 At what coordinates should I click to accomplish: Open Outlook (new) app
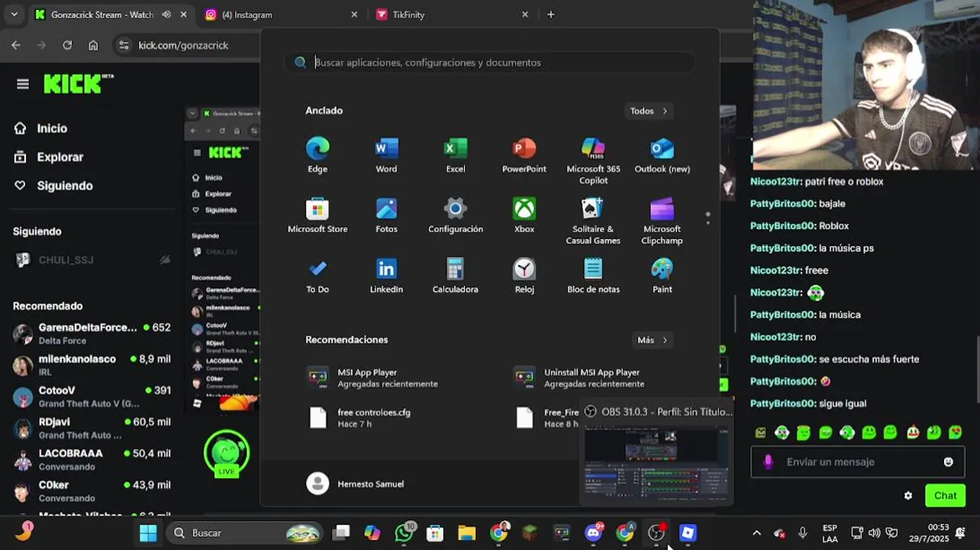point(662,155)
